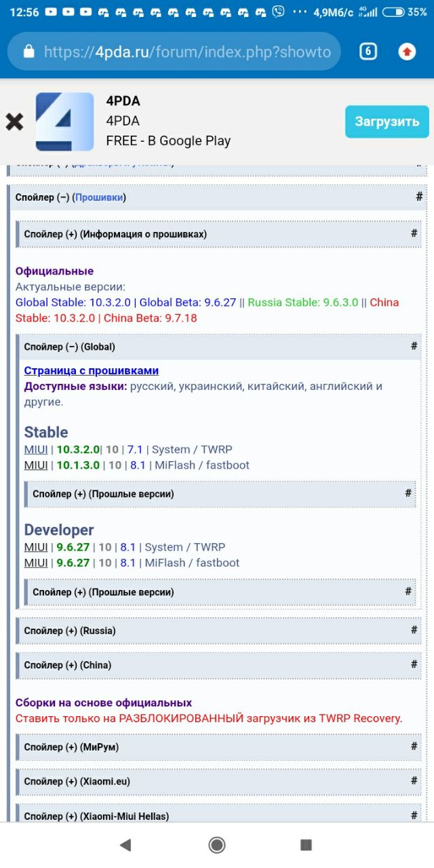Tap 8.1 in the 10.1.3.0 row
Screen dimensions: 434x868
[x=138, y=465]
